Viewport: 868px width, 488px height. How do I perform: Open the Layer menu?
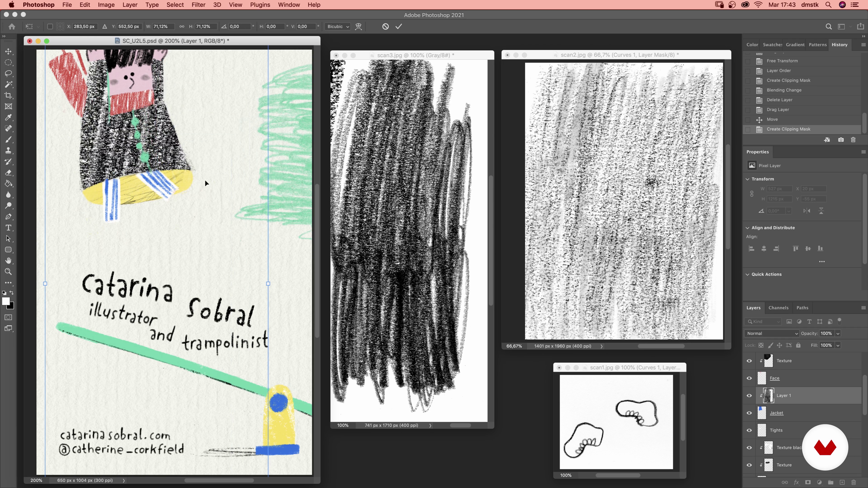(x=130, y=5)
